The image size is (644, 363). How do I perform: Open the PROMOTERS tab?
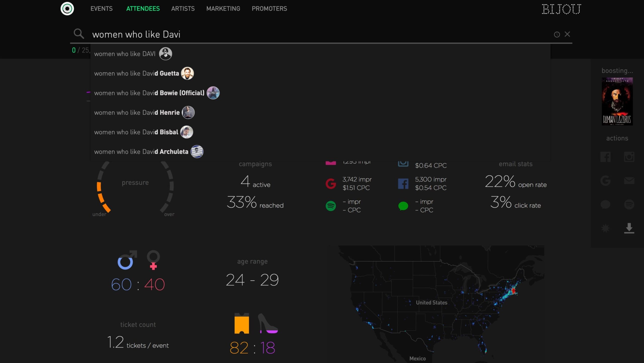(269, 9)
